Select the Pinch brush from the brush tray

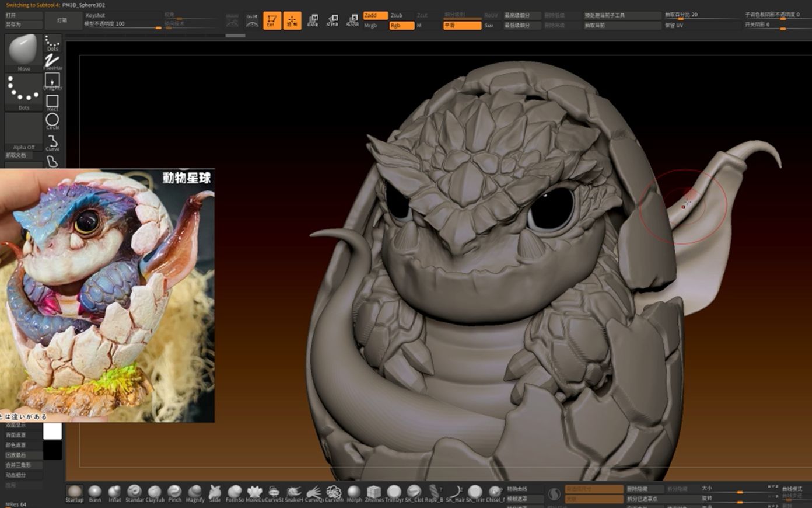click(x=174, y=492)
